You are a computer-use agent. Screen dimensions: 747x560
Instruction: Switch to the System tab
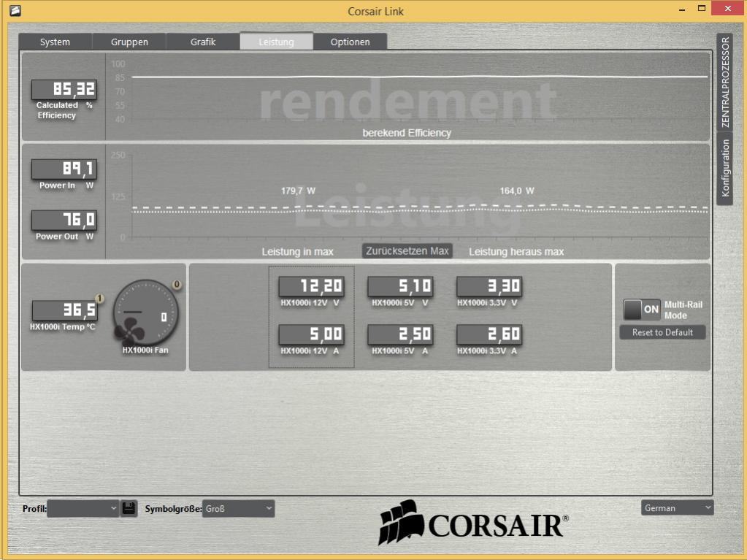click(55, 42)
